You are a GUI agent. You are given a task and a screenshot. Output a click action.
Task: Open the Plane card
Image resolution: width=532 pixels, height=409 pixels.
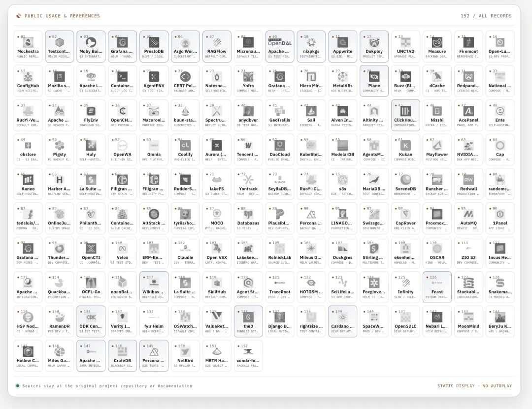[x=374, y=81]
